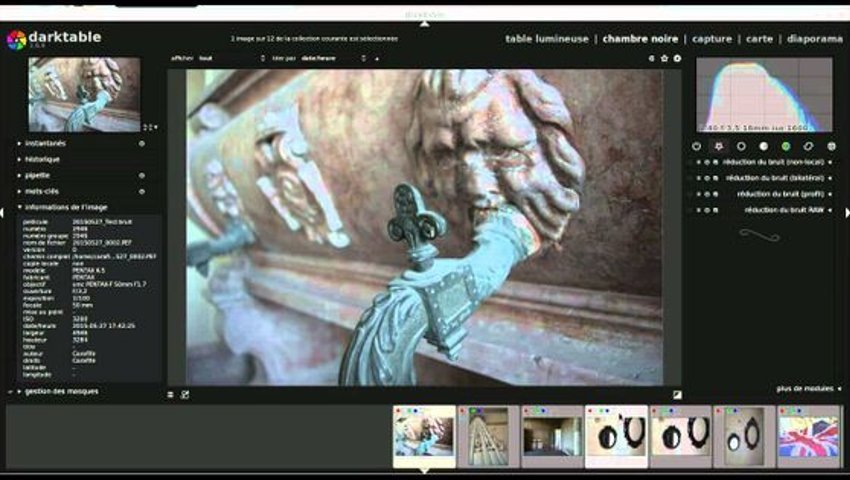
Task: Open the afficher filter dropdown
Action: [231, 58]
